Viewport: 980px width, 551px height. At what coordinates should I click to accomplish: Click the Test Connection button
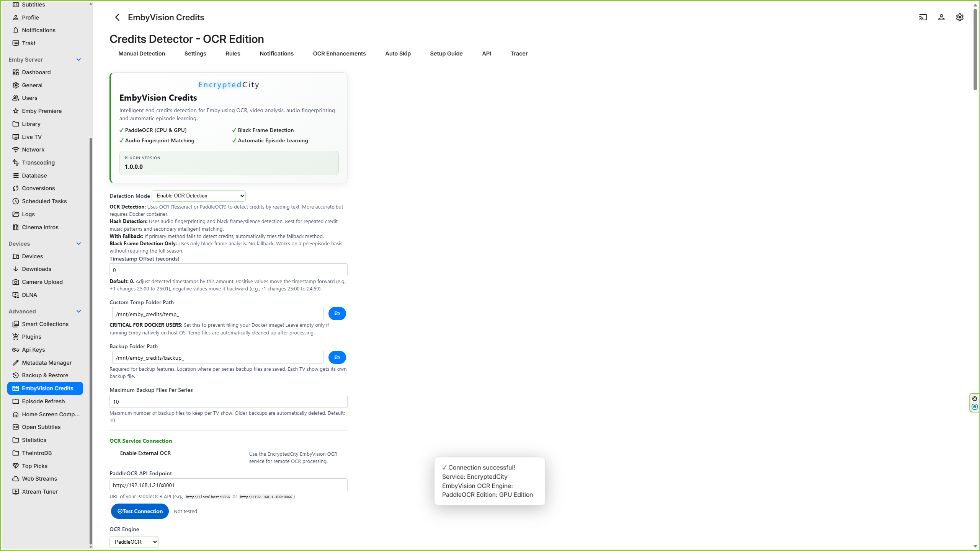pyautogui.click(x=140, y=511)
